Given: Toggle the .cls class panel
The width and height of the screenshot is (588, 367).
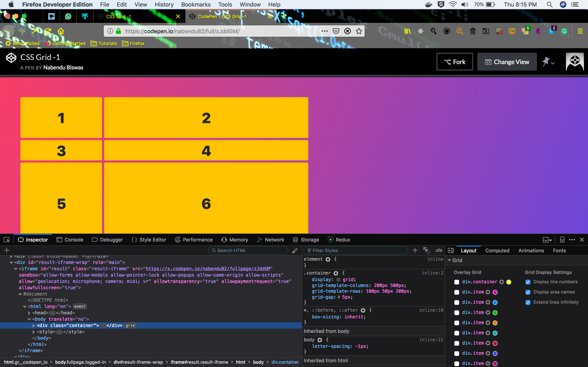Looking at the screenshot, I should click(x=439, y=250).
